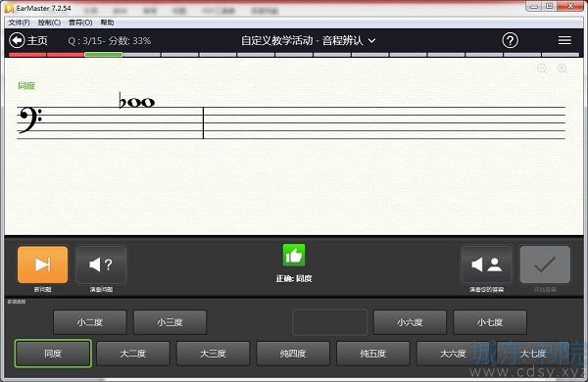
Task: Select the 大三度 interval button
Action: (x=213, y=354)
